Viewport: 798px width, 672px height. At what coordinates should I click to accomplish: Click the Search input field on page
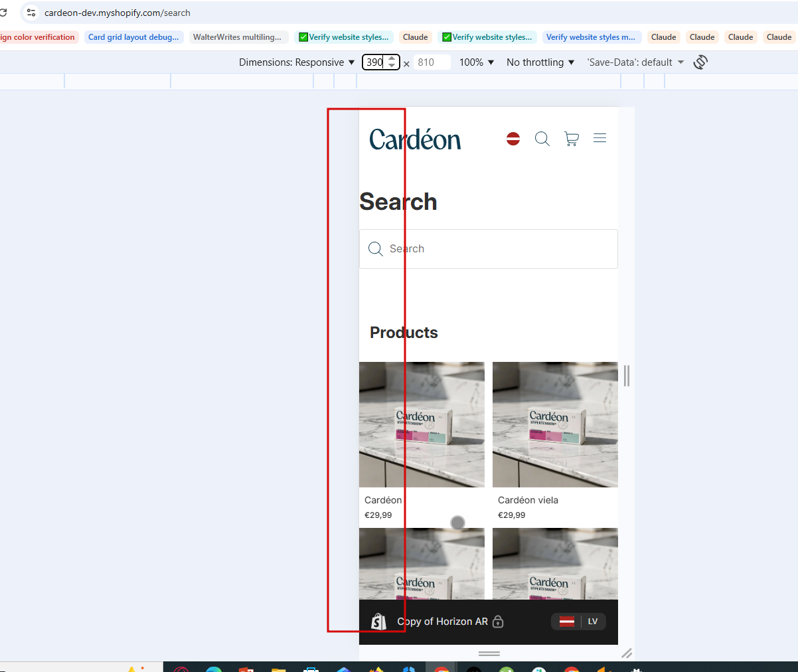point(489,249)
